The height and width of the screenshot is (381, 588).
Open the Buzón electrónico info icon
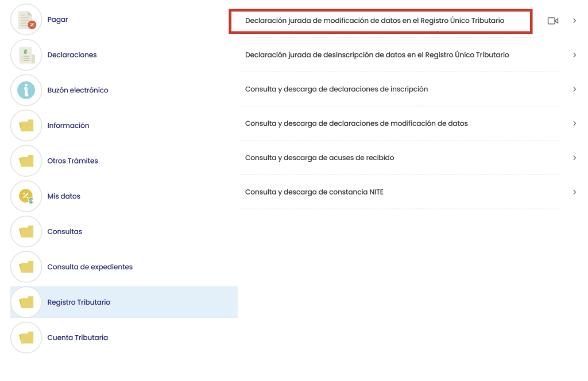tap(26, 91)
